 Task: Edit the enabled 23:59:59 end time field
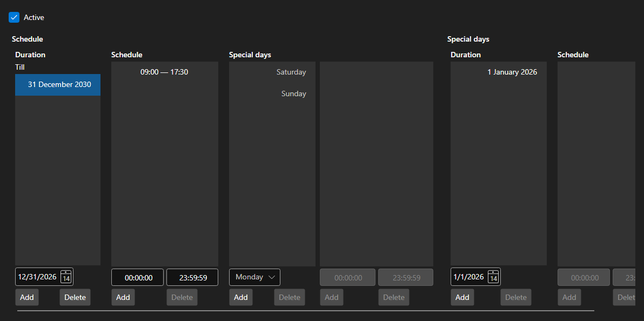[192, 277]
